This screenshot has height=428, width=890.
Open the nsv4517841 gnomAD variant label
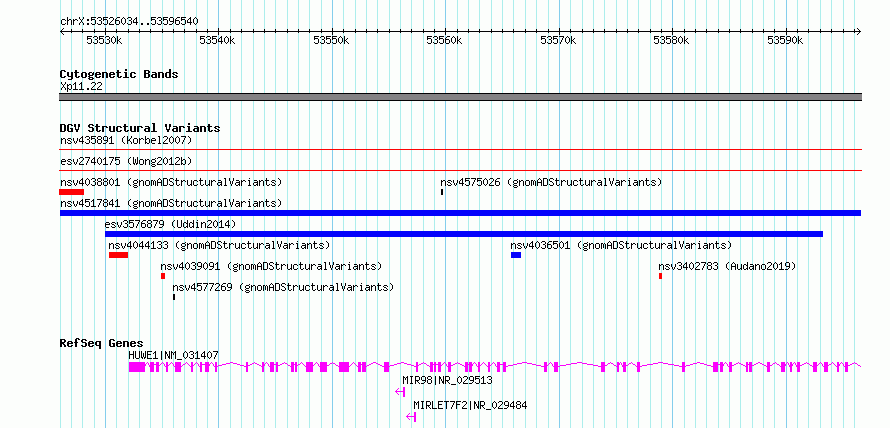pyautogui.click(x=171, y=203)
